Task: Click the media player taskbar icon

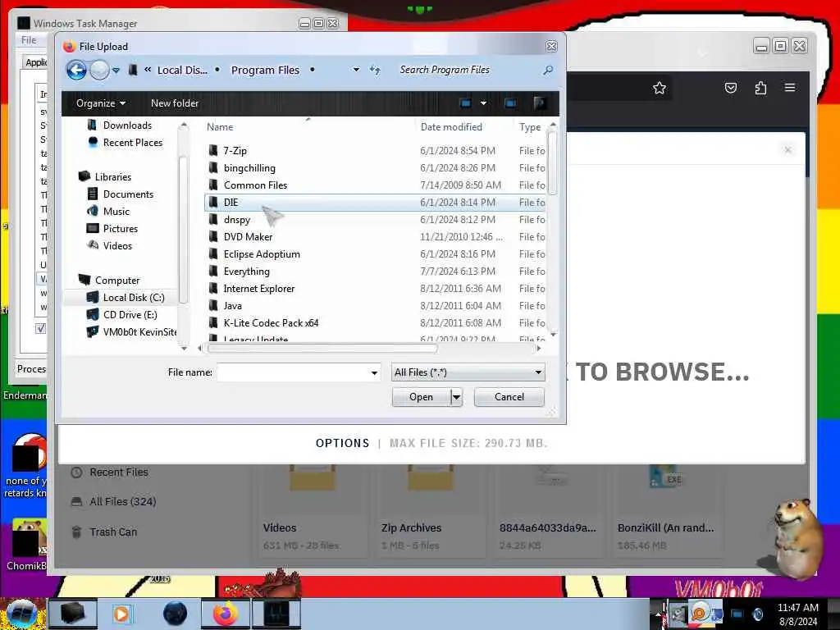Action: (x=121, y=614)
